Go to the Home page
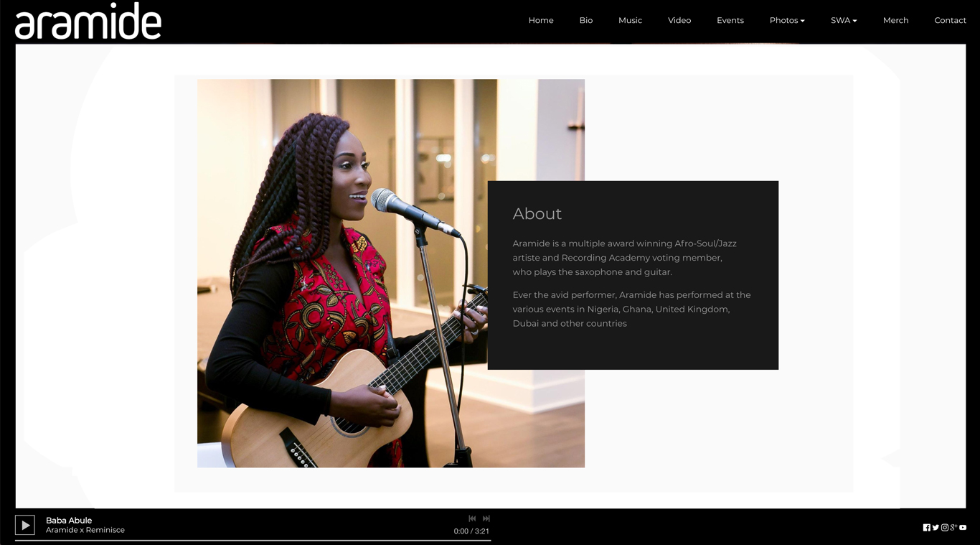This screenshot has width=980, height=545. (541, 20)
